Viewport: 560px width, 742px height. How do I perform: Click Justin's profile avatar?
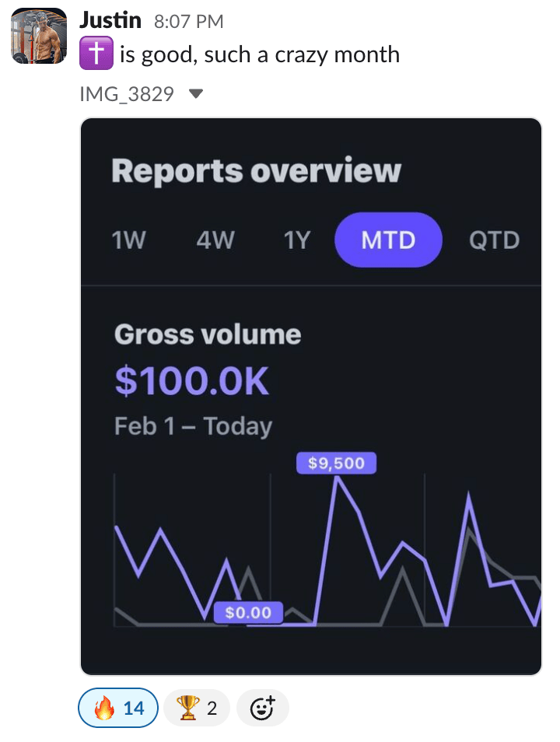point(38,36)
